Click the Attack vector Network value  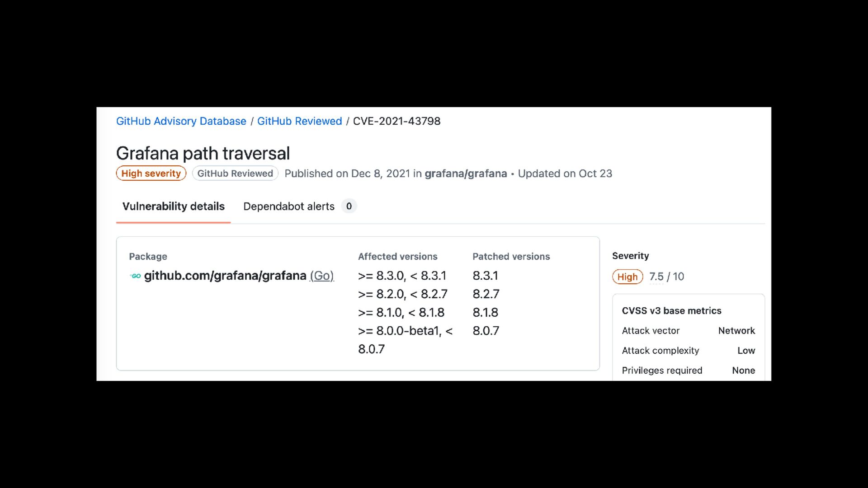[736, 331]
